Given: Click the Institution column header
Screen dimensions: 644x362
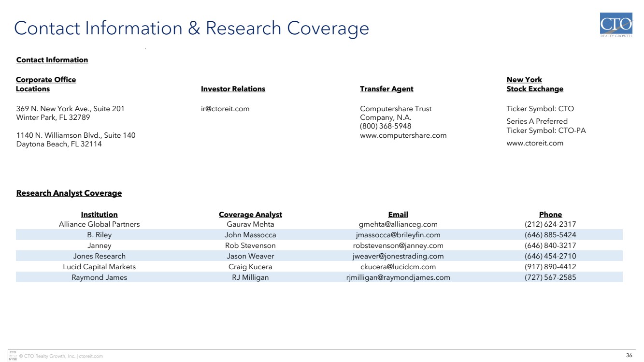Looking at the screenshot, I should (x=99, y=215).
